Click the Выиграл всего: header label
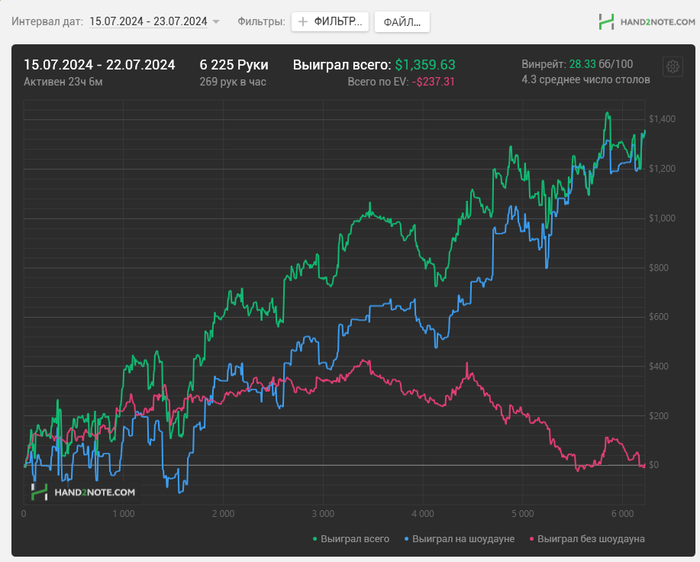Viewport: 700px width, 562px height. pos(342,65)
